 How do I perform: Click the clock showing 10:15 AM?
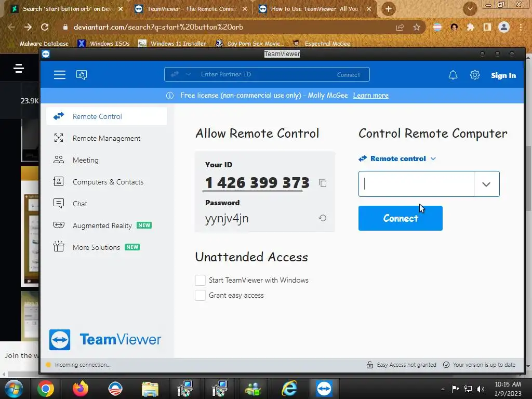[x=508, y=384]
